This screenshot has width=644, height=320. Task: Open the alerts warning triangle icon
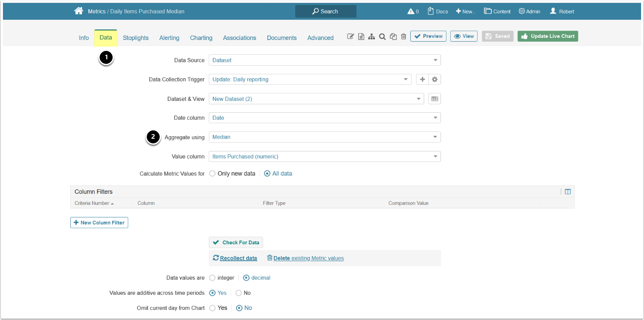(411, 11)
